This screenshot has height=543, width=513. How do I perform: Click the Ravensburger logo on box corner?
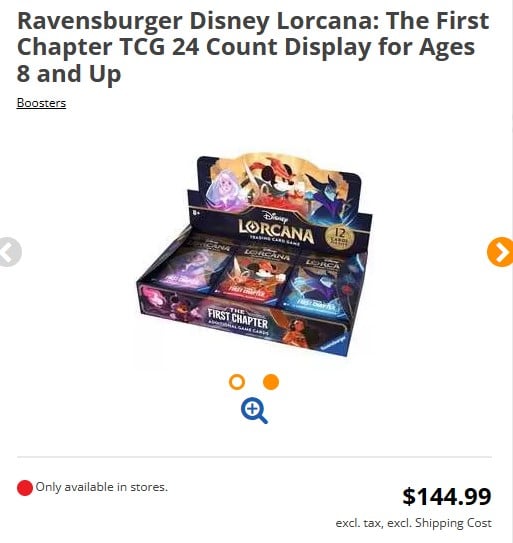333,342
